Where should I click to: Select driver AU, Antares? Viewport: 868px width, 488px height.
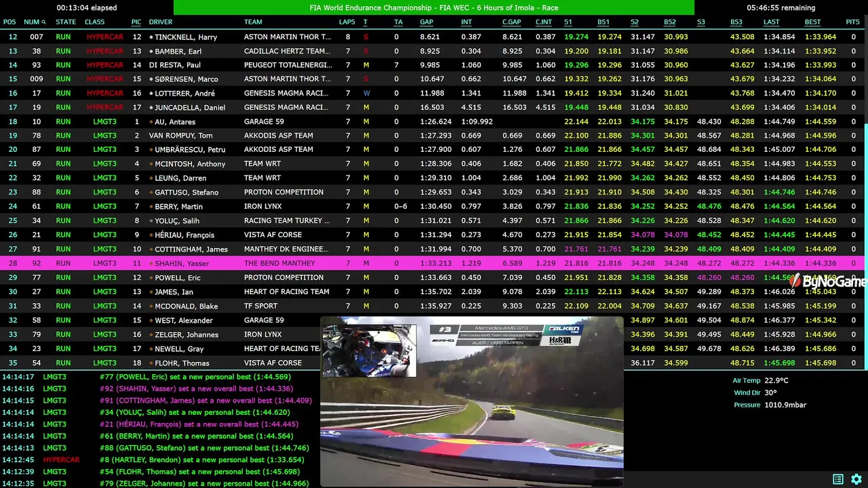tap(175, 122)
